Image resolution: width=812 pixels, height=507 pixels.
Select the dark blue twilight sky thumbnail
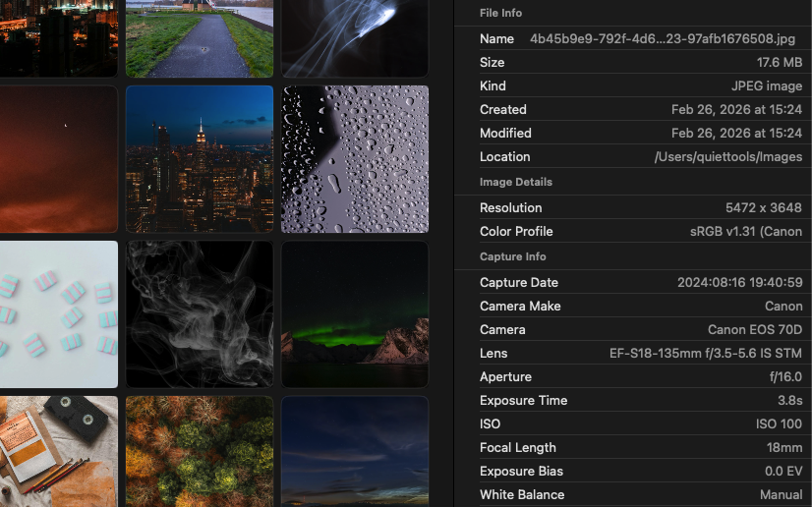[x=355, y=452]
